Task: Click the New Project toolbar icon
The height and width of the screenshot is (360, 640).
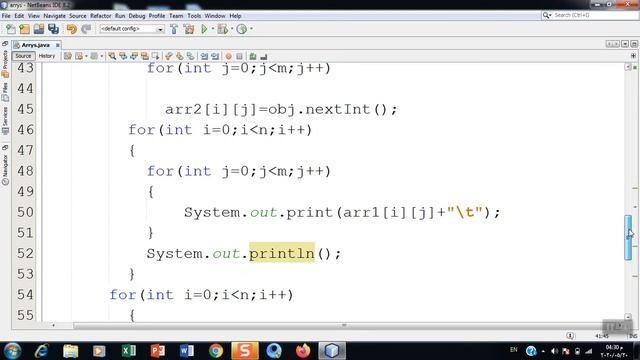Action: (24, 29)
